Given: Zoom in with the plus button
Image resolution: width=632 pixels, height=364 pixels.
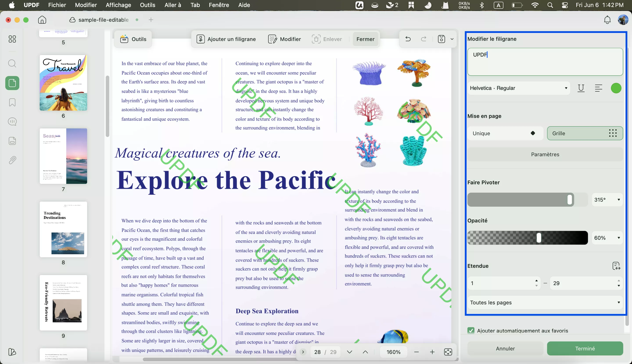Looking at the screenshot, I should tap(432, 352).
